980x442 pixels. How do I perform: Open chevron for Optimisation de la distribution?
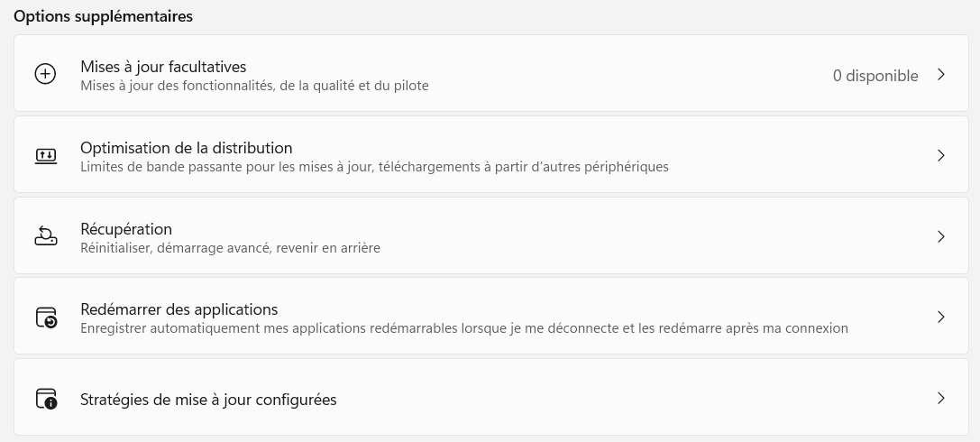pos(940,155)
